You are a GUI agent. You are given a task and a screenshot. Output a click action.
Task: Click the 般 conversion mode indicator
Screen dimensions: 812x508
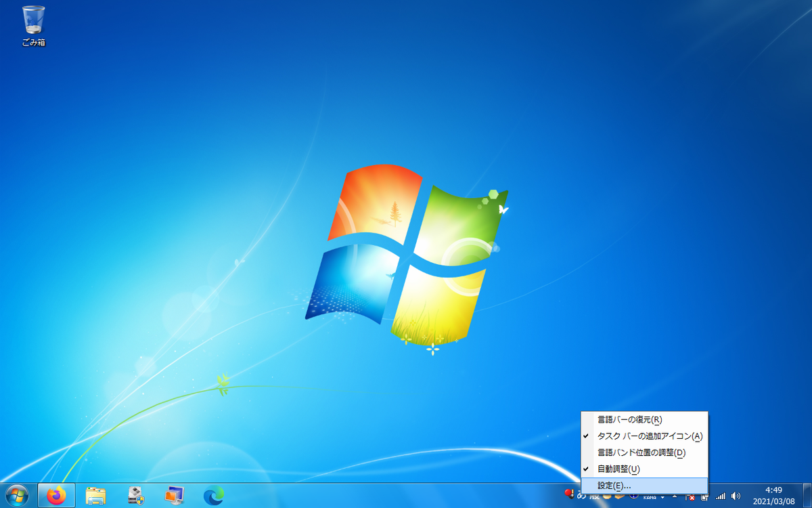[x=595, y=495]
